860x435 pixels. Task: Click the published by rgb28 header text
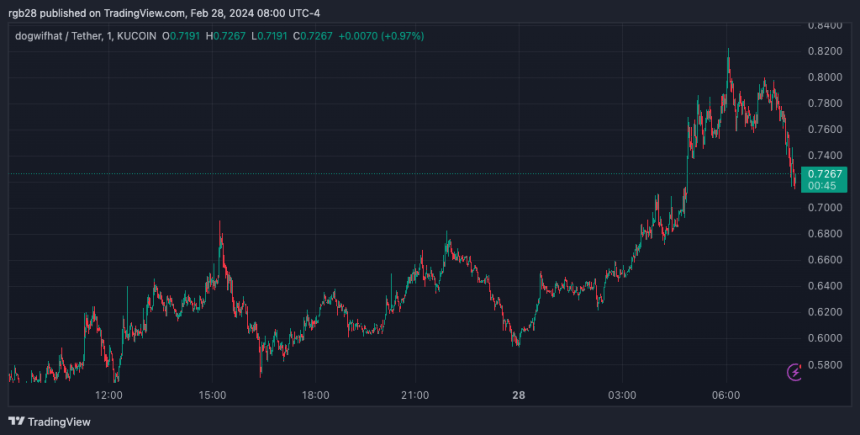[x=164, y=13]
